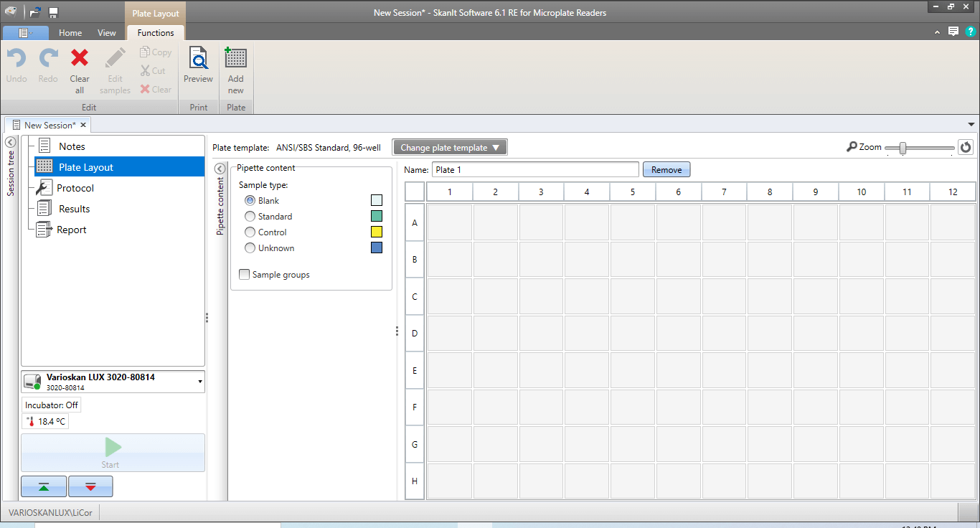Switch to the Home ribbon tab
The image size is (980, 528).
[x=70, y=33]
